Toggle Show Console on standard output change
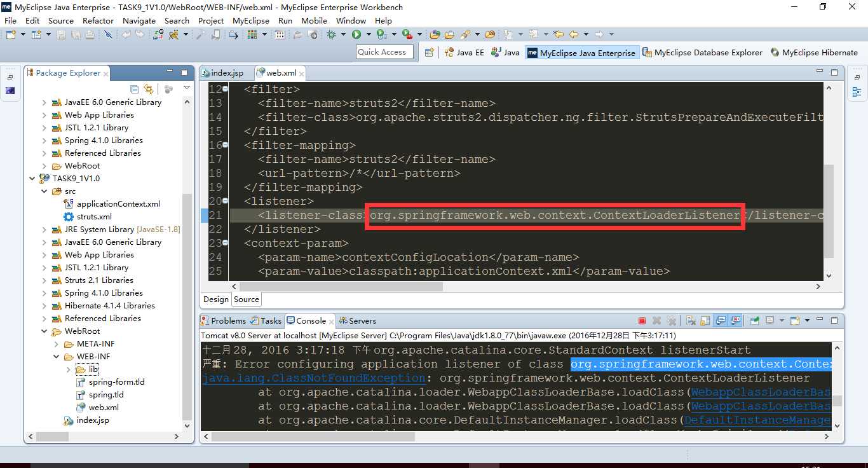This screenshot has height=468, width=868. (721, 320)
